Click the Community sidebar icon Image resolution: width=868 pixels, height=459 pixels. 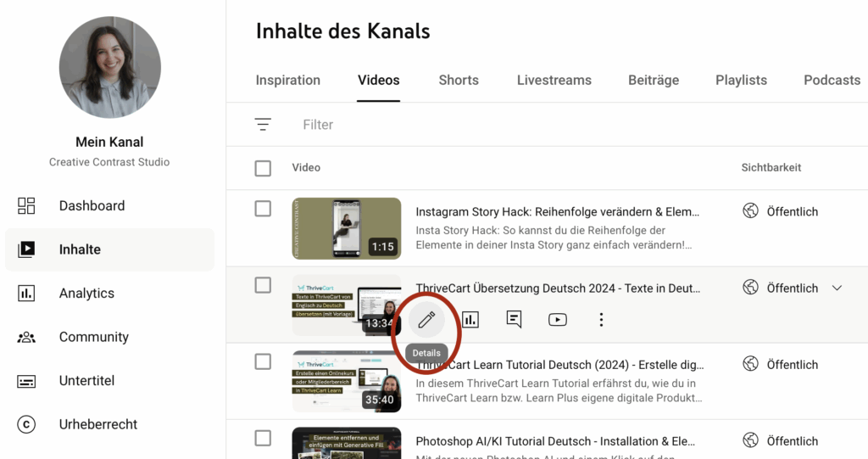26,337
